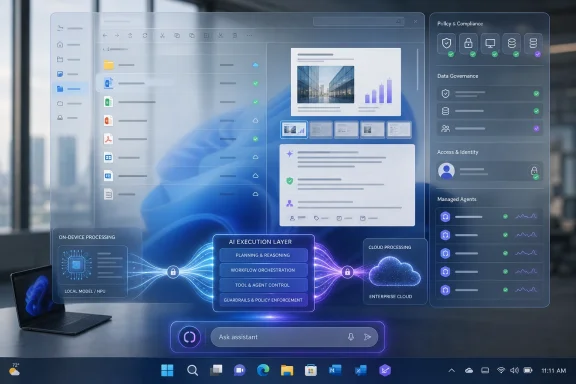The height and width of the screenshot is (384, 576).
Task: Expand the hidden system tray icons chevron
Action: point(452,370)
